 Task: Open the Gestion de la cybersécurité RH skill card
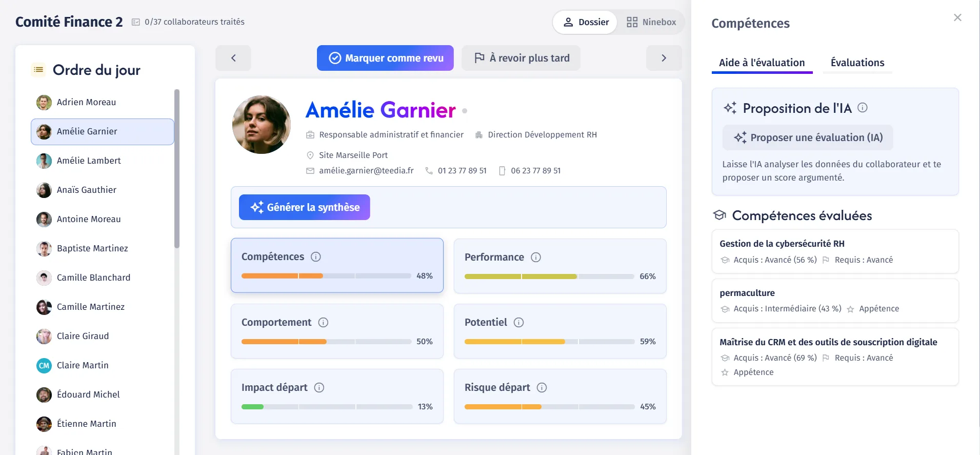(835, 251)
